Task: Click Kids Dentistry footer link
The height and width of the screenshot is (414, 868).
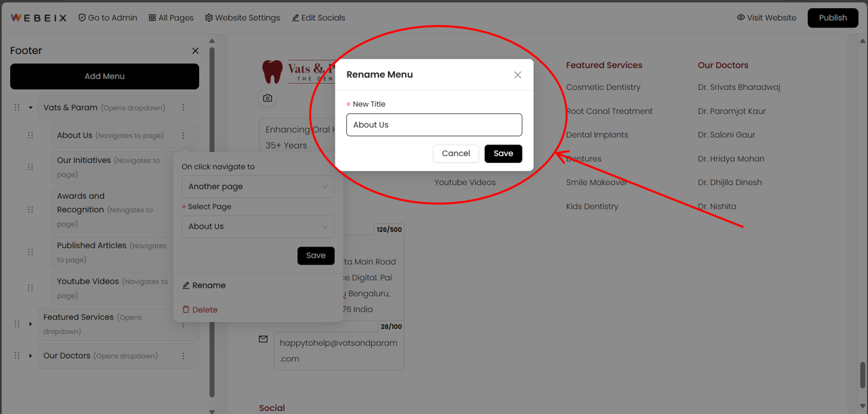Action: click(592, 207)
